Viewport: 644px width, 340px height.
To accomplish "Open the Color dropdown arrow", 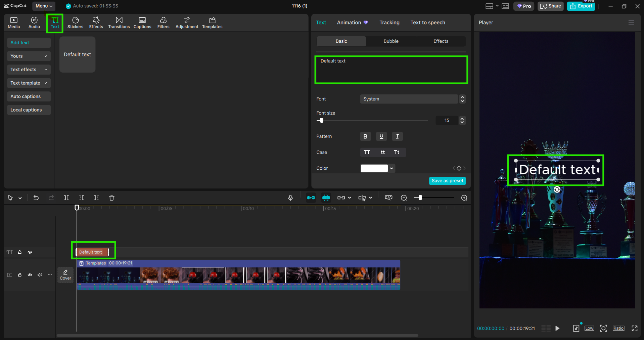I will coord(392,168).
